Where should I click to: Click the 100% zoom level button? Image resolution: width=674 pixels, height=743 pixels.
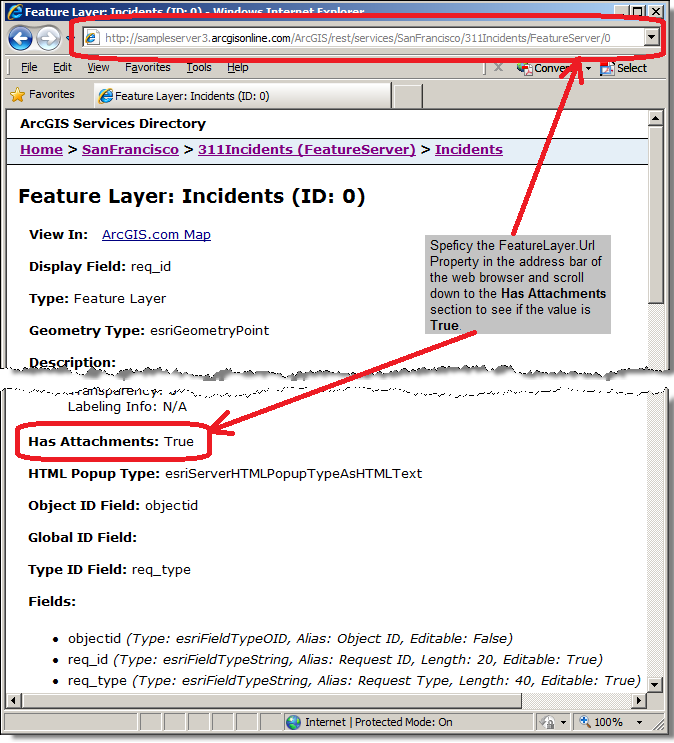(x=602, y=722)
